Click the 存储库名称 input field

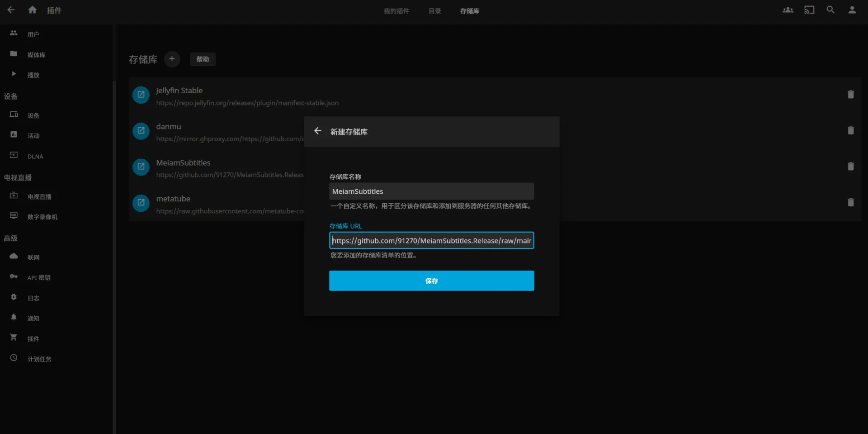[x=431, y=191]
